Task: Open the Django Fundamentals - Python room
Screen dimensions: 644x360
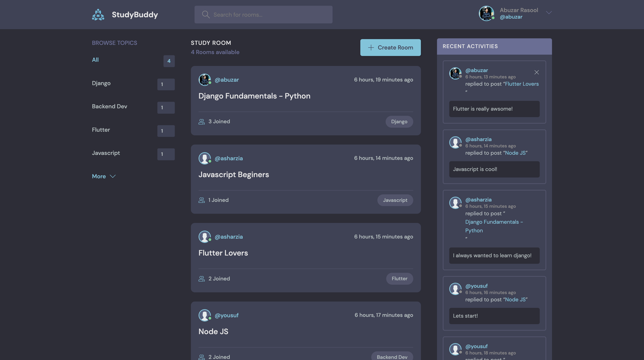Action: click(254, 96)
